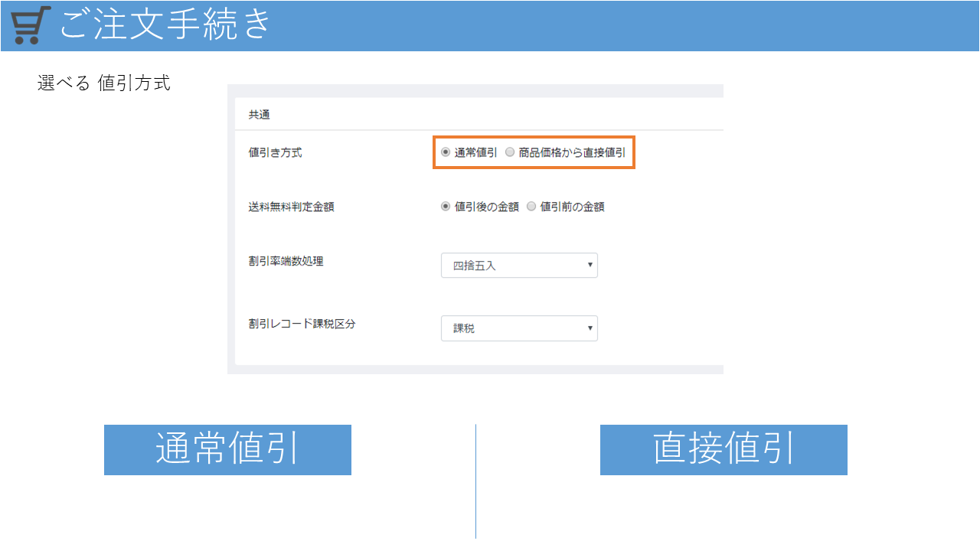Click the empty area of the blue header banner
This screenshot has height=551, width=980.
612,26
